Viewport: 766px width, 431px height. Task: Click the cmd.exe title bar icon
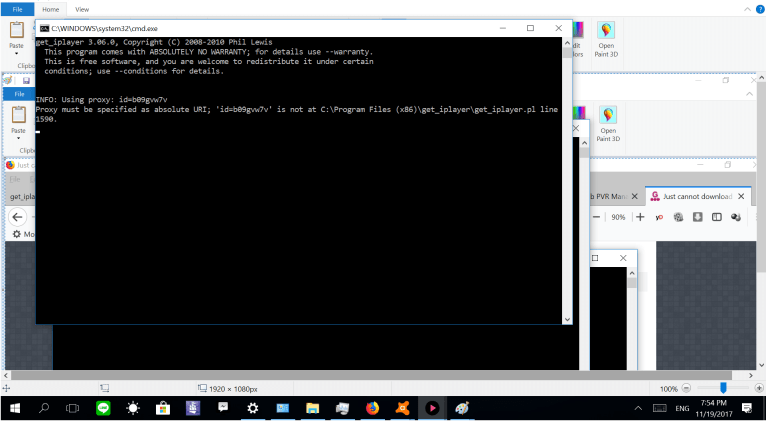coord(44,28)
